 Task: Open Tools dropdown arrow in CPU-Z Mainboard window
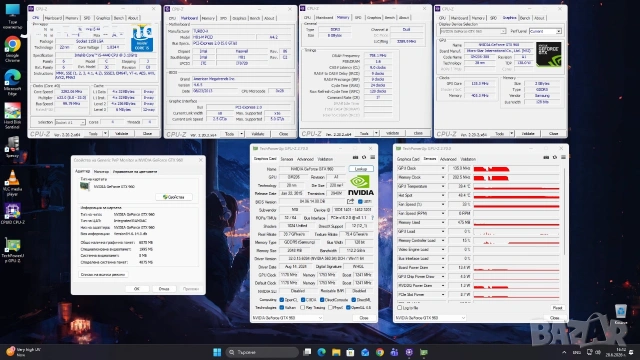(241, 134)
